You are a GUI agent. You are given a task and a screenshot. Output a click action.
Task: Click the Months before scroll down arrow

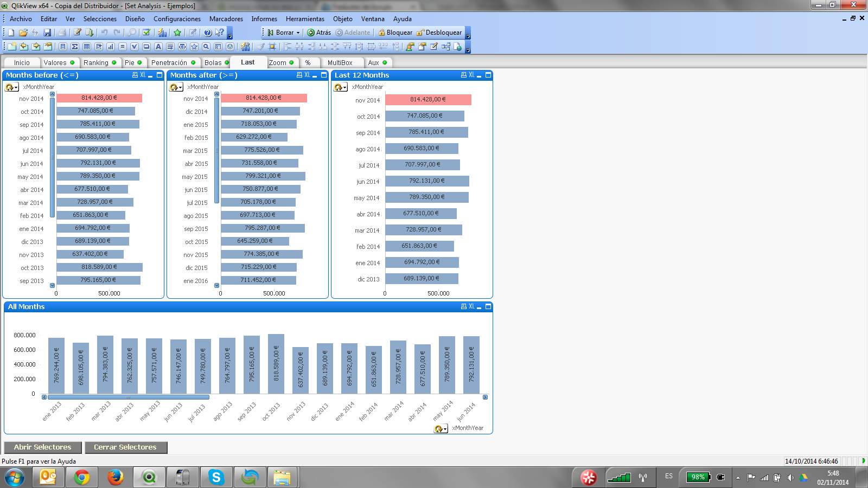pos(53,285)
